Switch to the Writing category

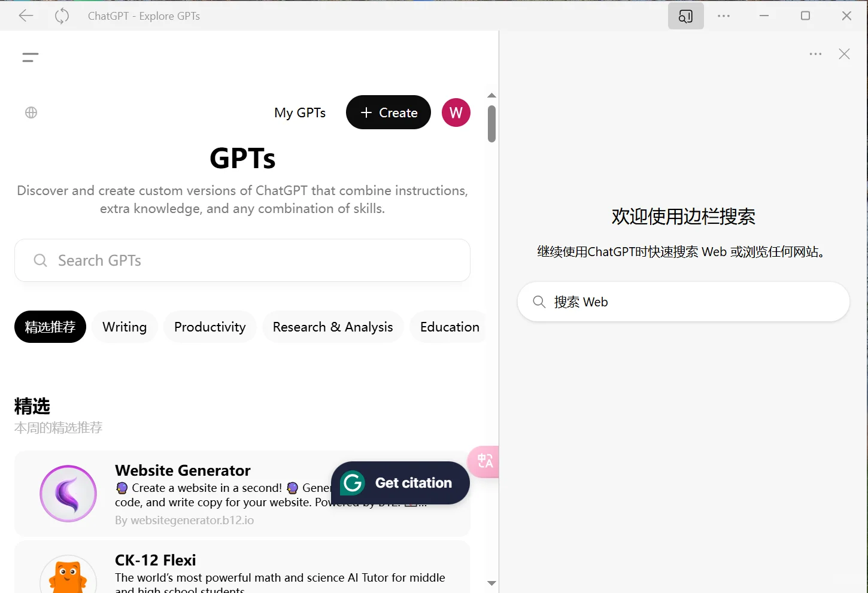(x=125, y=327)
